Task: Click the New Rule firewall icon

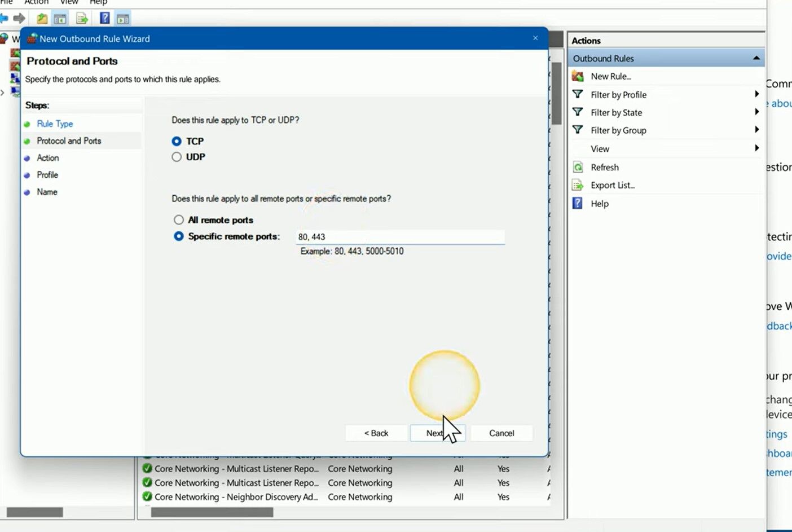Action: tap(578, 76)
